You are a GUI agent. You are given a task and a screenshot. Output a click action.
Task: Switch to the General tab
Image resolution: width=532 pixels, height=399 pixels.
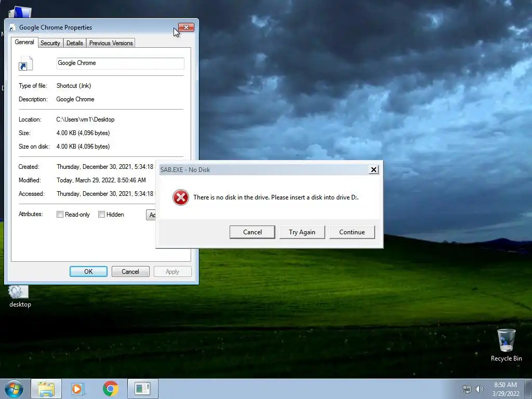point(24,42)
